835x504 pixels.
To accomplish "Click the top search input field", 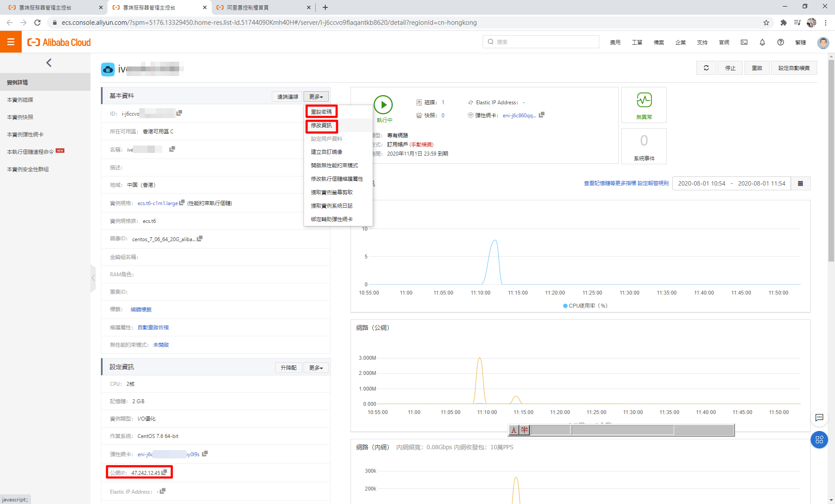I will click(x=541, y=42).
